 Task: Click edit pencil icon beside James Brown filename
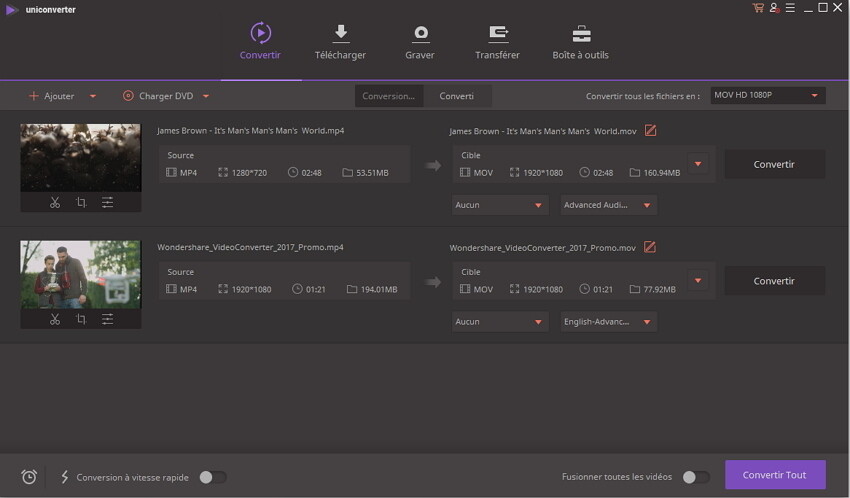[x=650, y=131]
